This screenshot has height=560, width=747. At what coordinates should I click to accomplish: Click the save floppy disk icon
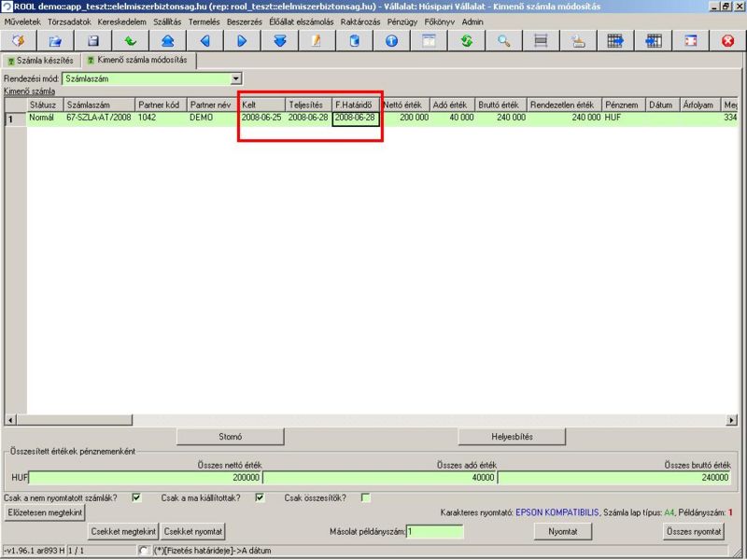92,41
